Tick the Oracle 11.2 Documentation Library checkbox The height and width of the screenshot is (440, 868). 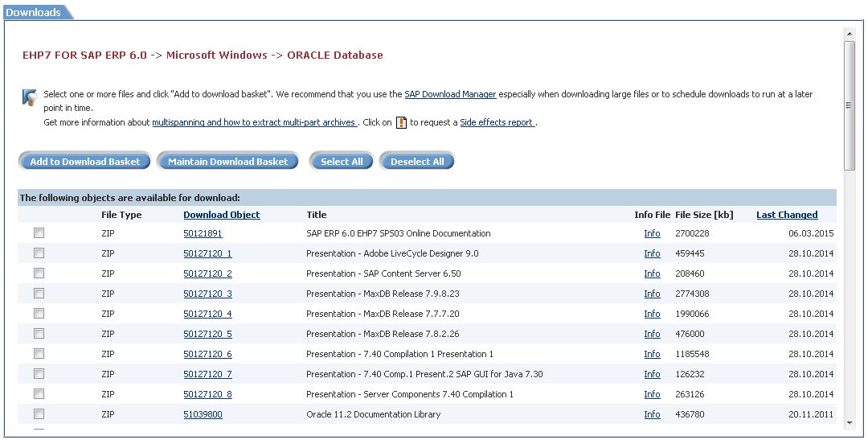[x=39, y=414]
